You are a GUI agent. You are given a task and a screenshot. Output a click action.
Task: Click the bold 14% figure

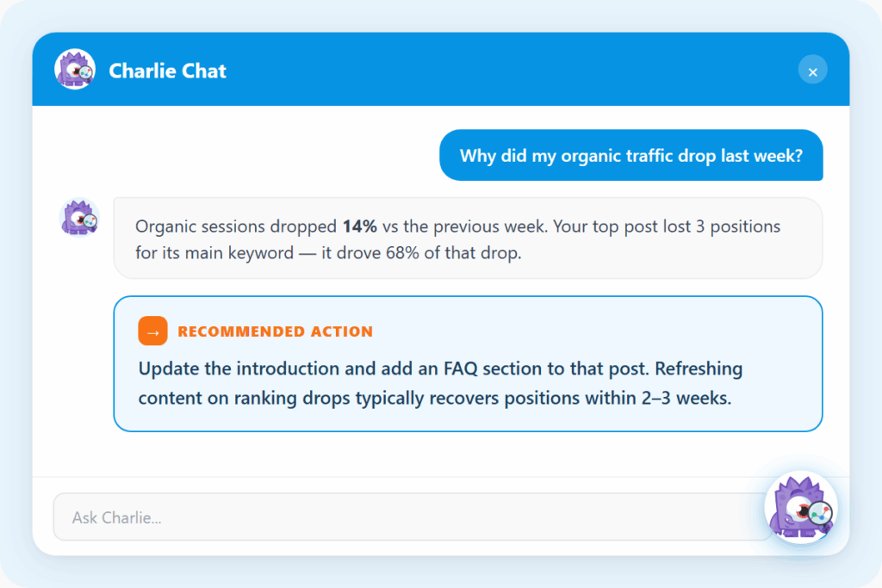pos(359,226)
